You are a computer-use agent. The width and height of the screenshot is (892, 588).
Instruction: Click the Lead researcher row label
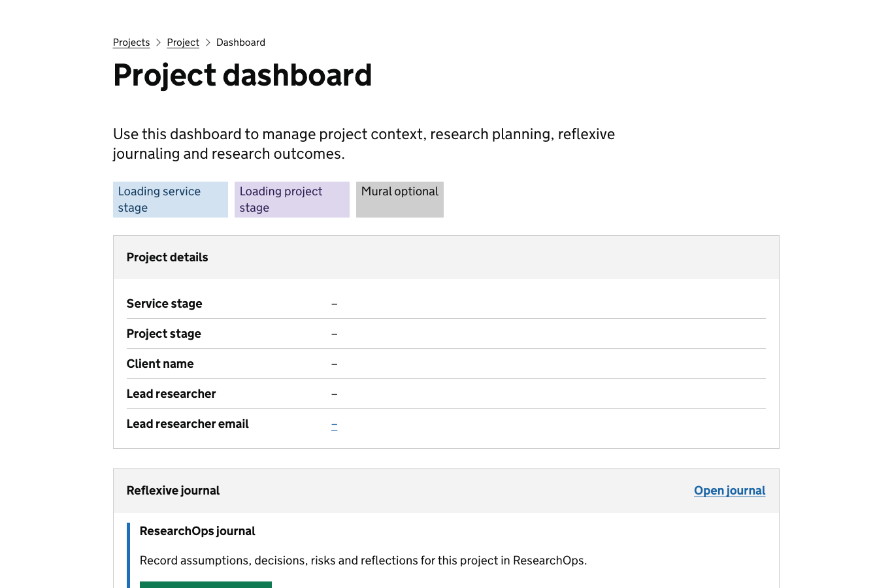(171, 394)
